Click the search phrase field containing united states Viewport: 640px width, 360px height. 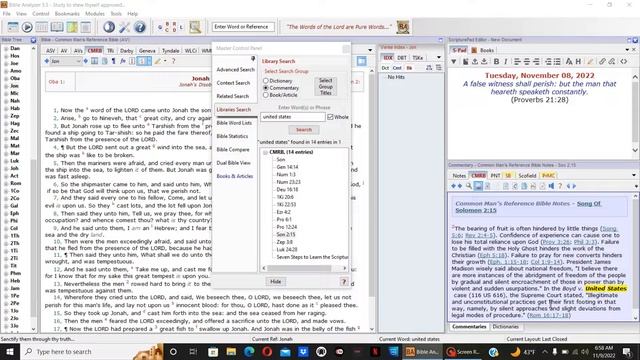click(293, 117)
